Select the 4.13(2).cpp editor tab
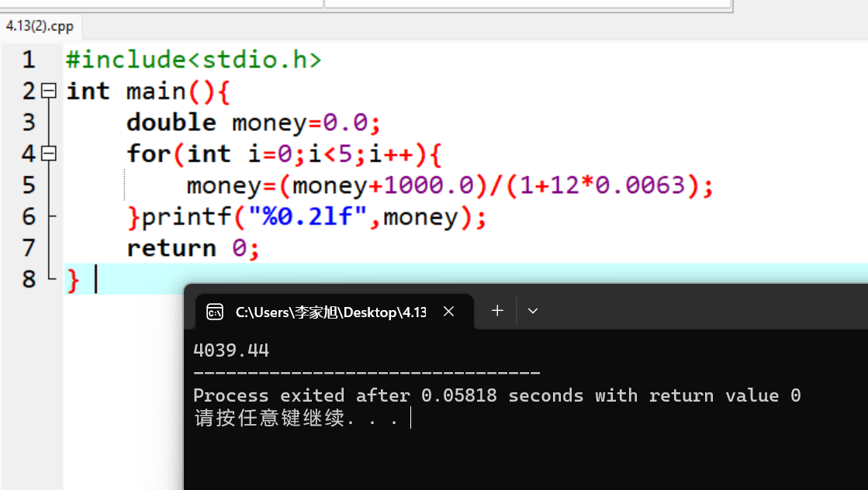Screen dimensions: 868x490 coord(40,26)
